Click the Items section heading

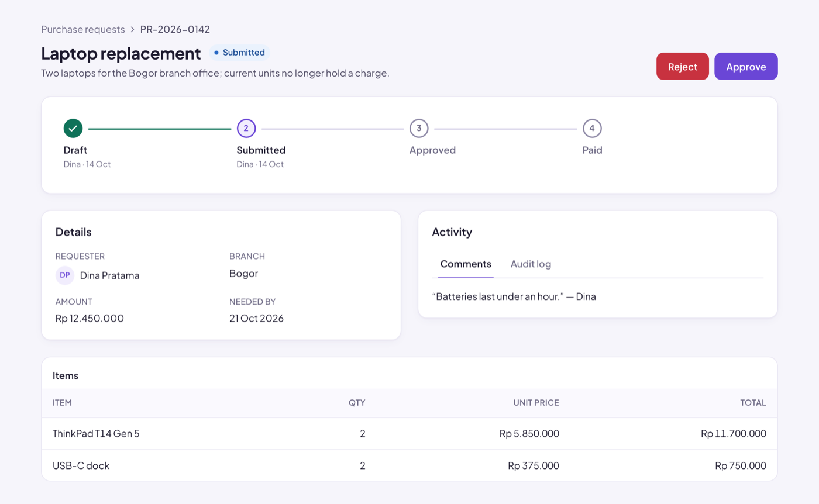click(x=66, y=375)
